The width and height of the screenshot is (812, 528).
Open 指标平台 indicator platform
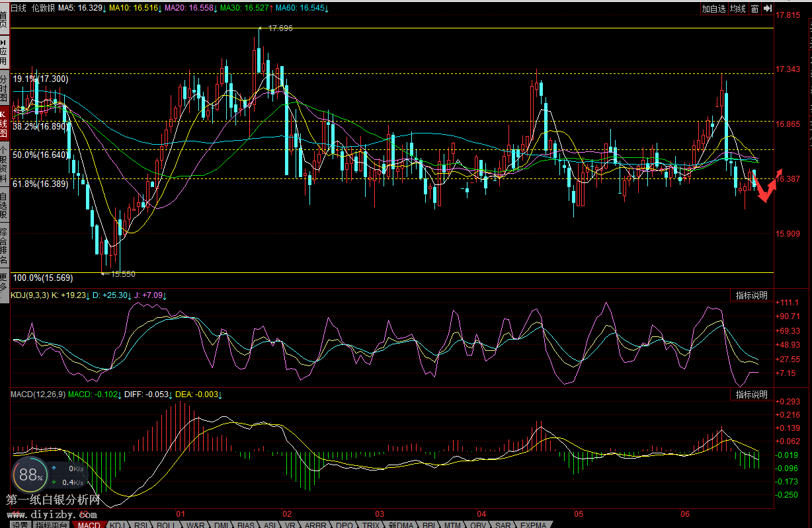pos(51,524)
